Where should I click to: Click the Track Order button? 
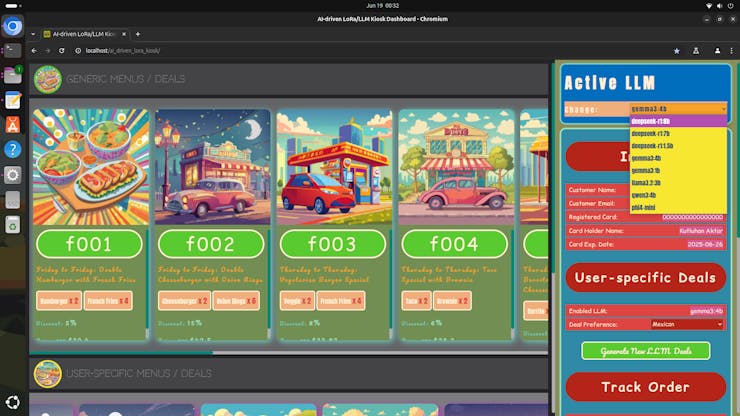[x=645, y=387]
